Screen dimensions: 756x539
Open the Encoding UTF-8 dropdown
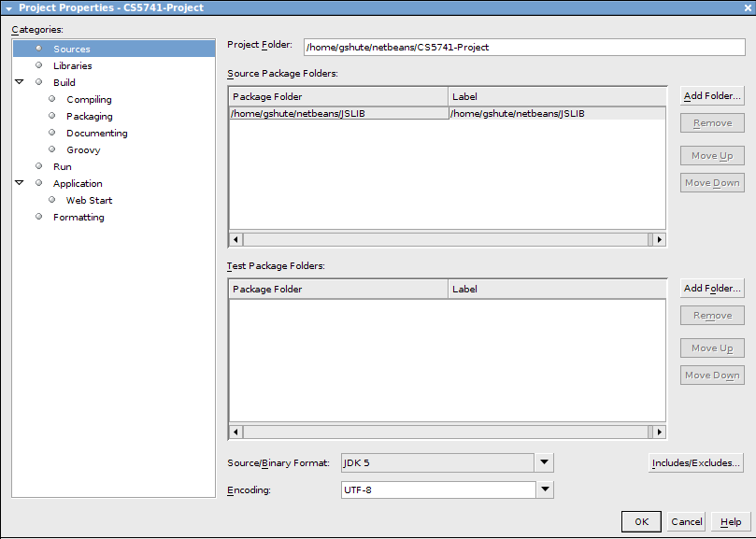tap(545, 489)
